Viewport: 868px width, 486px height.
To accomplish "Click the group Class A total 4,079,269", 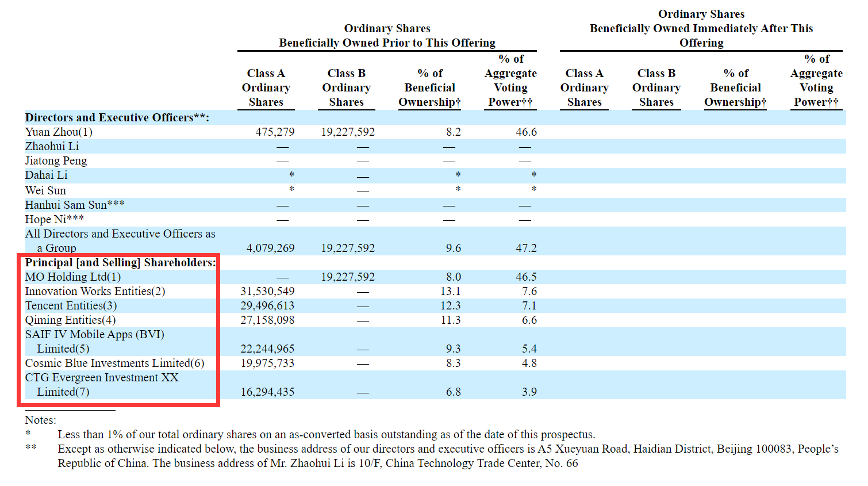I will [x=270, y=248].
